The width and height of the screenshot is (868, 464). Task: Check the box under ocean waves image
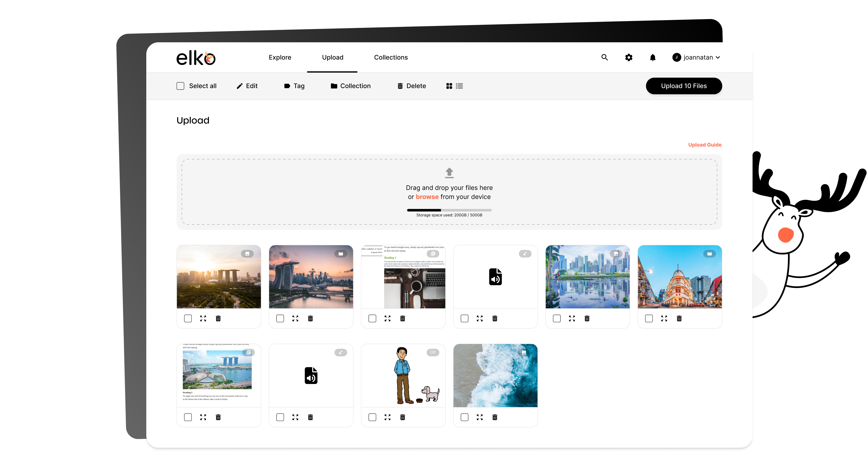[464, 417]
